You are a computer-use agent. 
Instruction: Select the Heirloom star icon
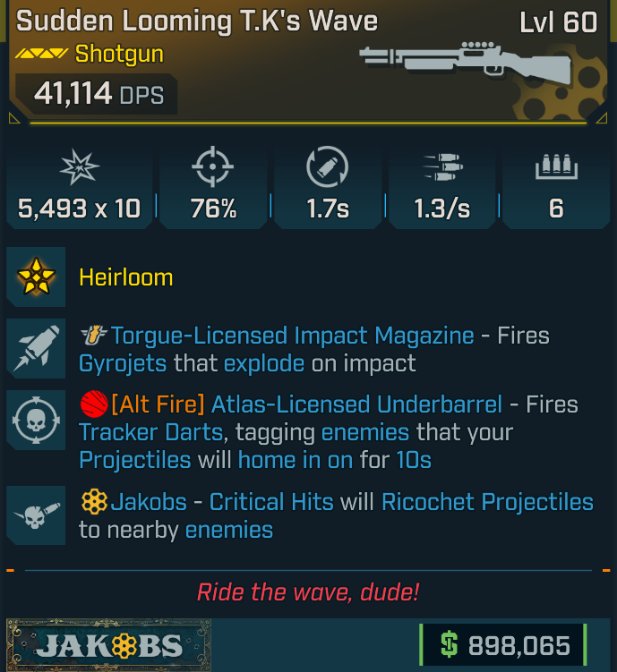point(36,276)
